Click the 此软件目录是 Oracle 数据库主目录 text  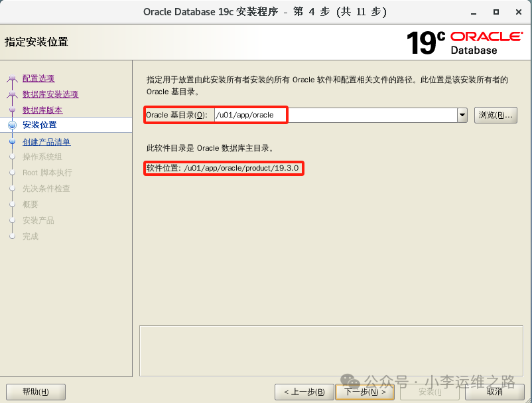pos(210,148)
